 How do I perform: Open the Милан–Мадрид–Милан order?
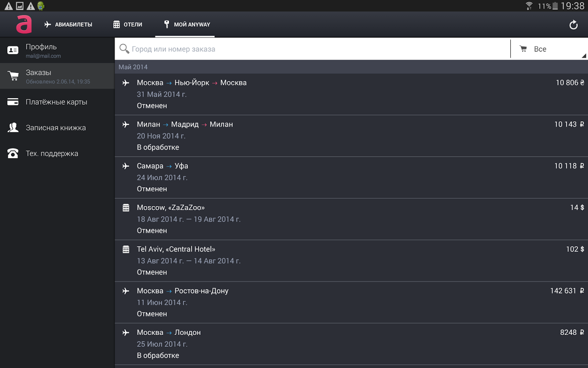(x=351, y=136)
